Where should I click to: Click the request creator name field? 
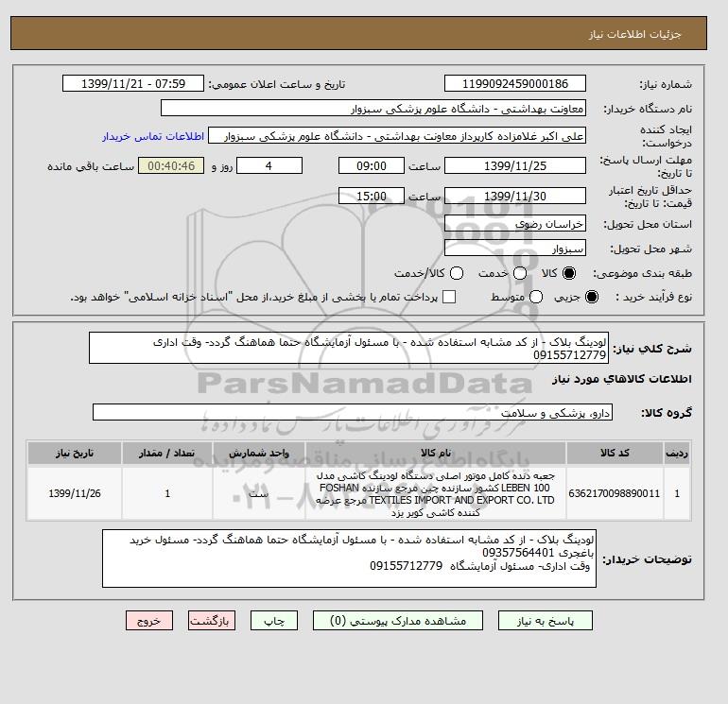pyautogui.click(x=397, y=135)
